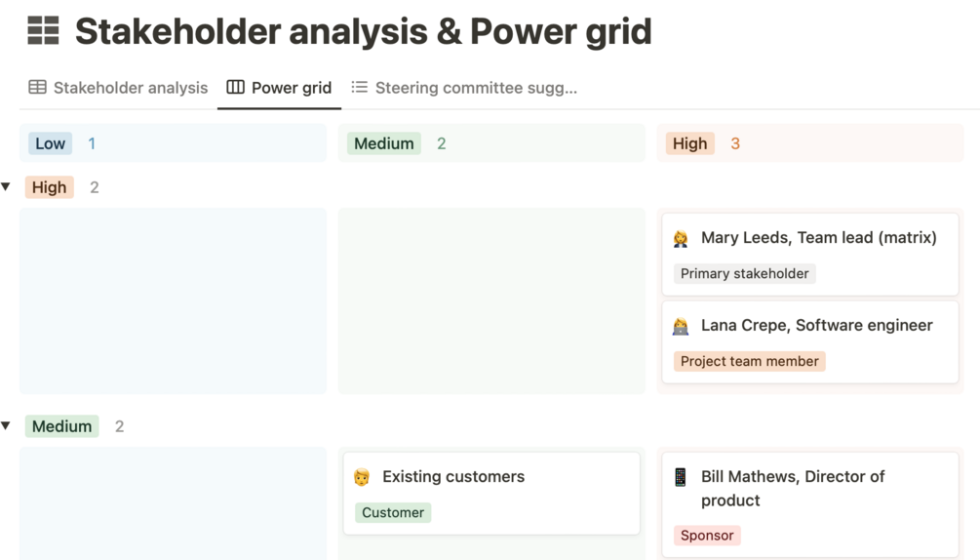Click the Low column header label
The image size is (980, 560).
(x=50, y=144)
